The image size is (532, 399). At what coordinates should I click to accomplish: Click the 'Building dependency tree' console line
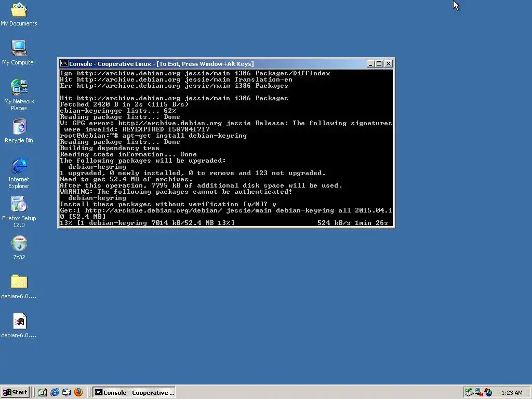[x=110, y=148]
